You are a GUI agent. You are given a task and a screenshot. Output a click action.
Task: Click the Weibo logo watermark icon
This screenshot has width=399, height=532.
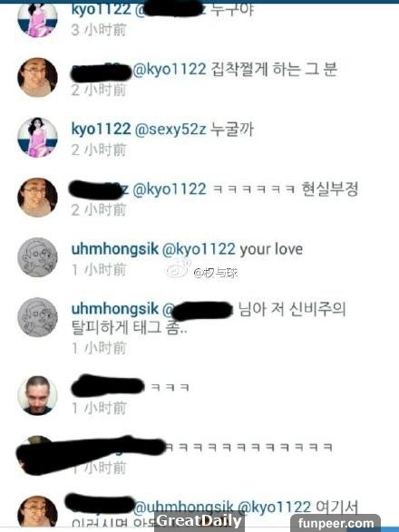click(x=177, y=268)
